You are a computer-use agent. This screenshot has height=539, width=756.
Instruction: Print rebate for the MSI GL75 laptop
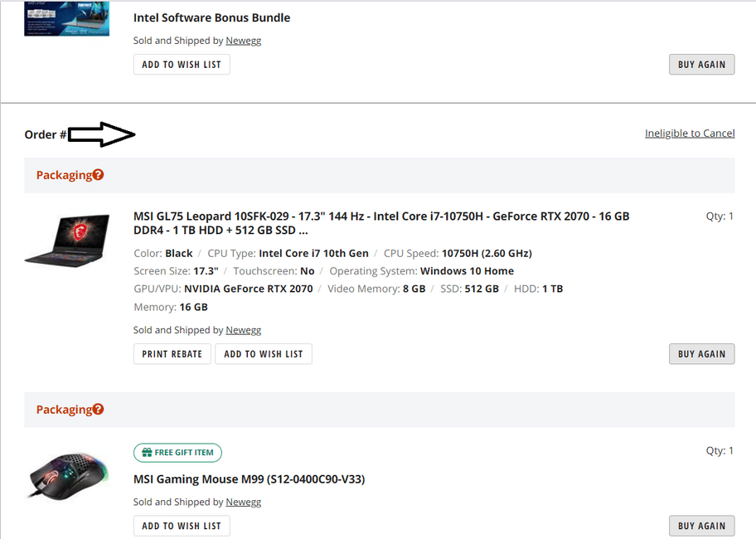pos(172,354)
